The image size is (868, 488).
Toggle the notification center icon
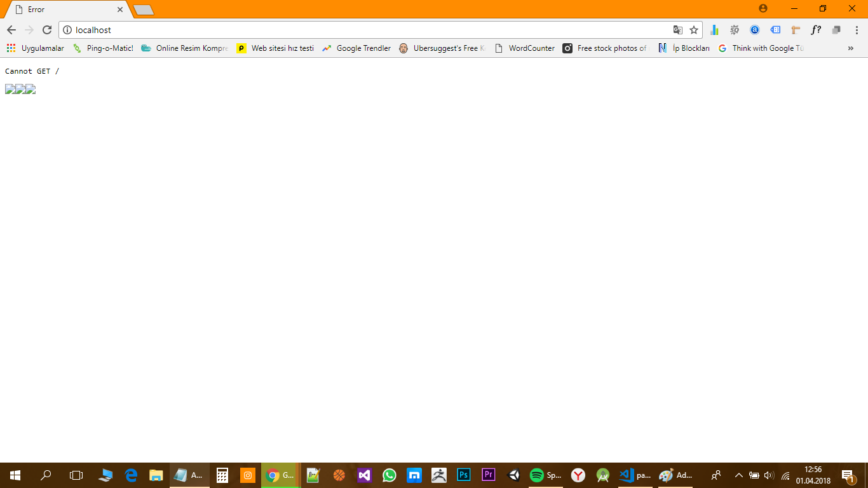click(x=846, y=475)
